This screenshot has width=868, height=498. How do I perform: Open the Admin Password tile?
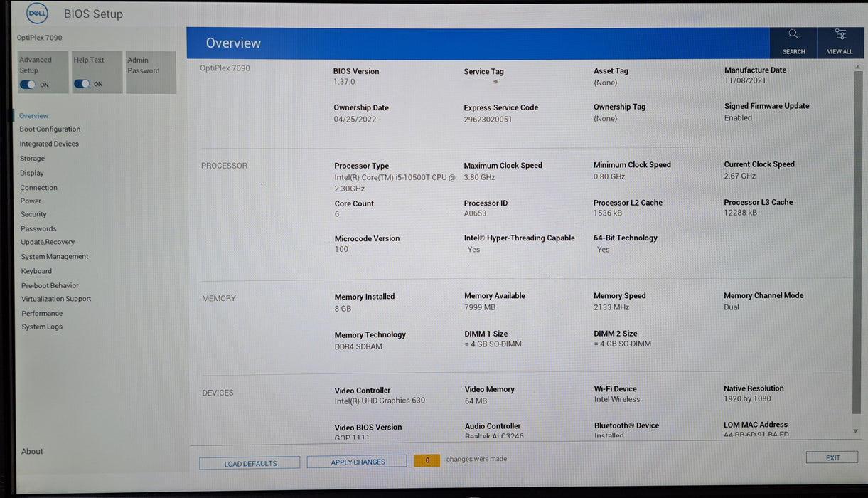151,72
